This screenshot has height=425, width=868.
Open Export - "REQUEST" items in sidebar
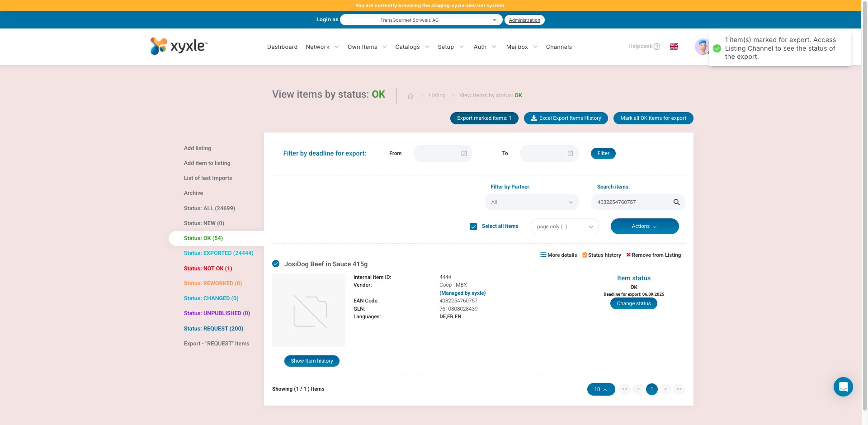tap(217, 344)
